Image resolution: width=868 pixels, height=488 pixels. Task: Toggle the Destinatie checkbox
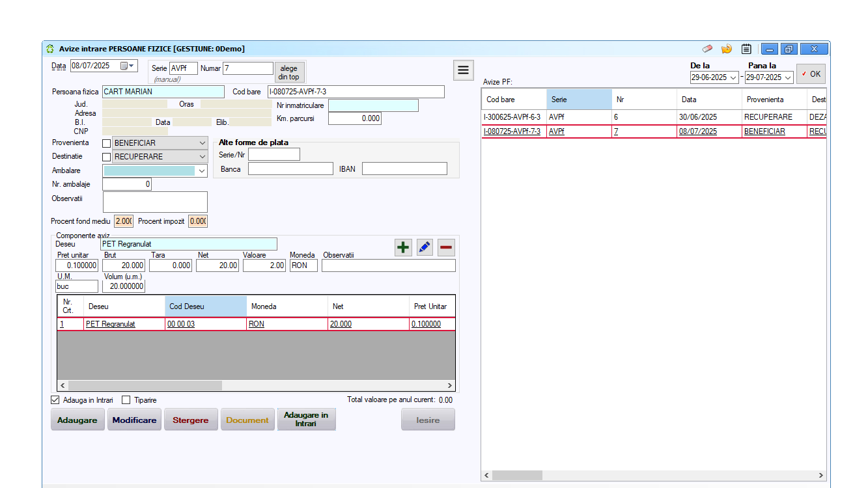point(107,157)
